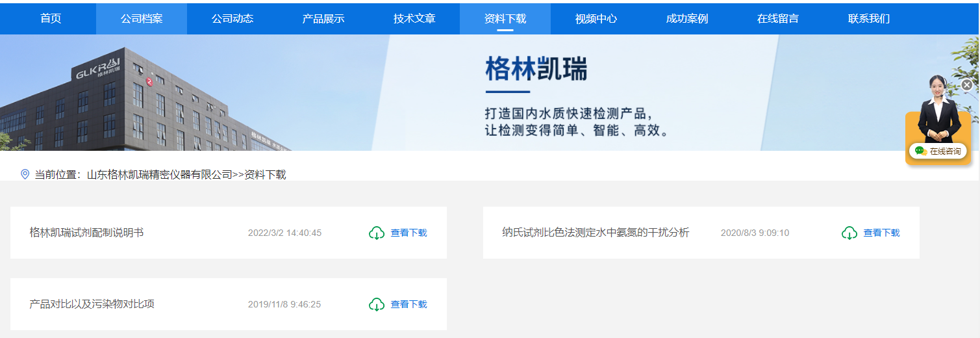This screenshot has height=338, width=980.
Task: Go to 成功案例 page
Action: point(687,19)
